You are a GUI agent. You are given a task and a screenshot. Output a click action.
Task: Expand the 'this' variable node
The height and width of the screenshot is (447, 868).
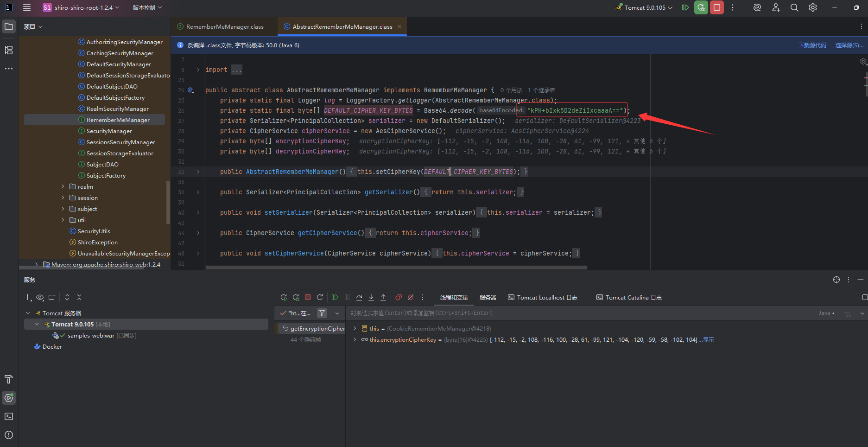[355, 328]
